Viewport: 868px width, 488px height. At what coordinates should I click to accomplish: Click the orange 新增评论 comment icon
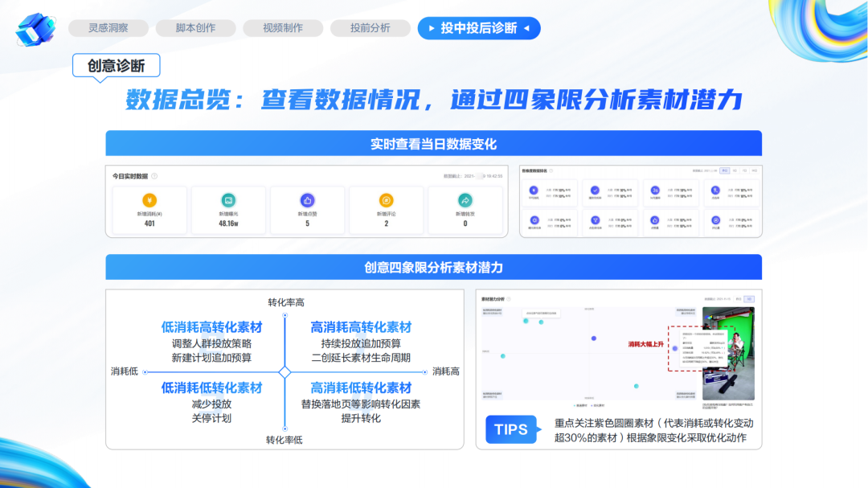386,200
